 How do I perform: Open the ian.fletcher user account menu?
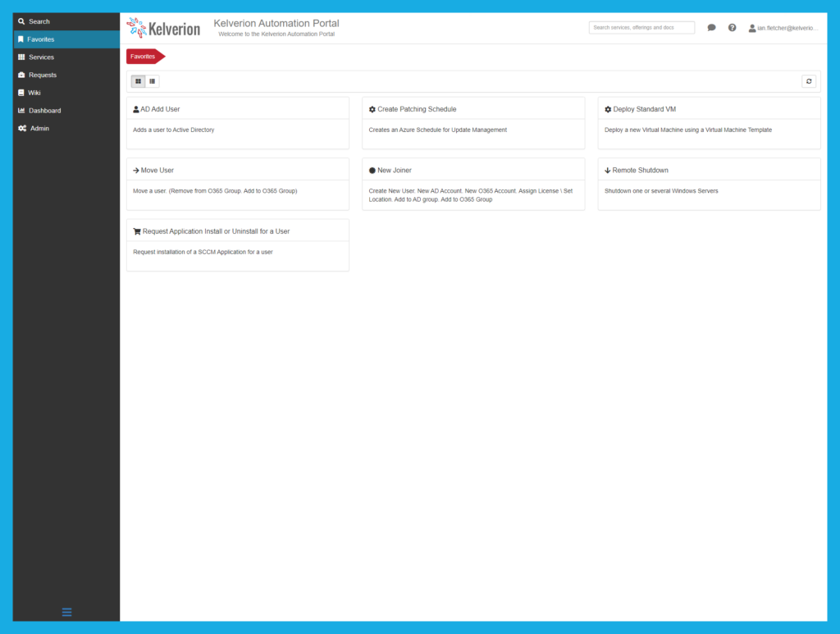(783, 28)
